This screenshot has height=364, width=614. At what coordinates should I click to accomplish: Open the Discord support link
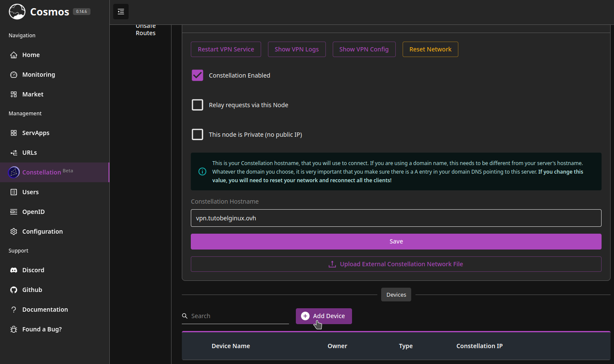54,270
